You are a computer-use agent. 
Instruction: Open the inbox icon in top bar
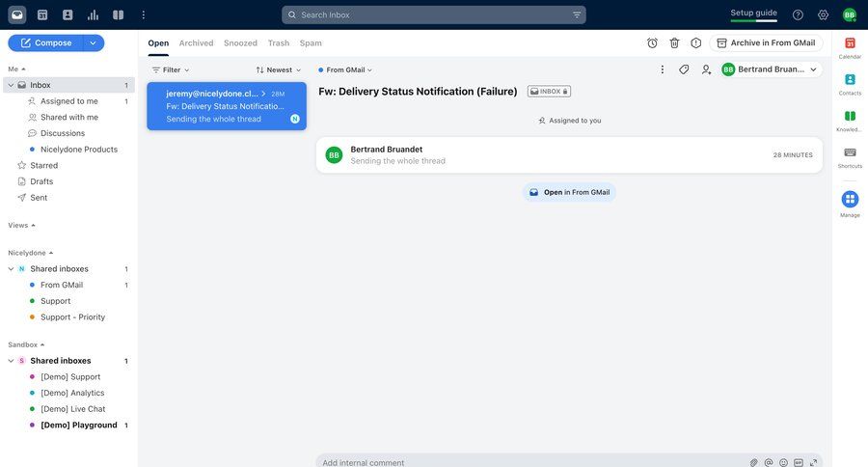coord(17,15)
